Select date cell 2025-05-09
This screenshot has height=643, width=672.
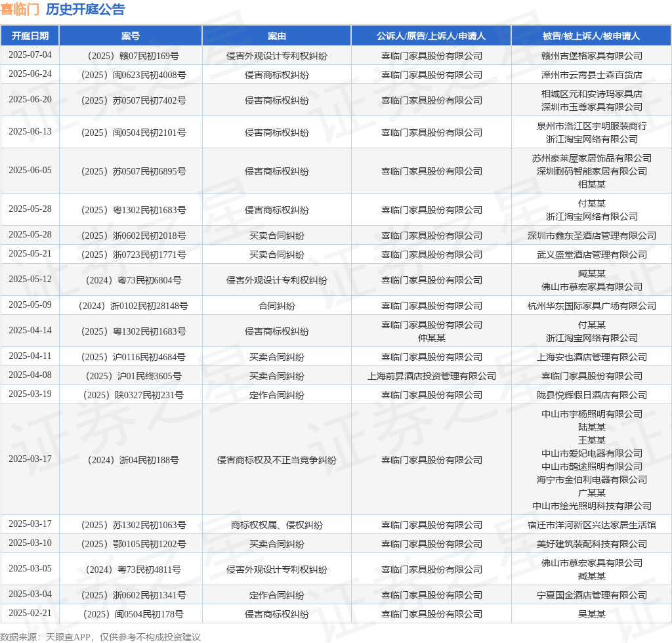[x=30, y=304]
